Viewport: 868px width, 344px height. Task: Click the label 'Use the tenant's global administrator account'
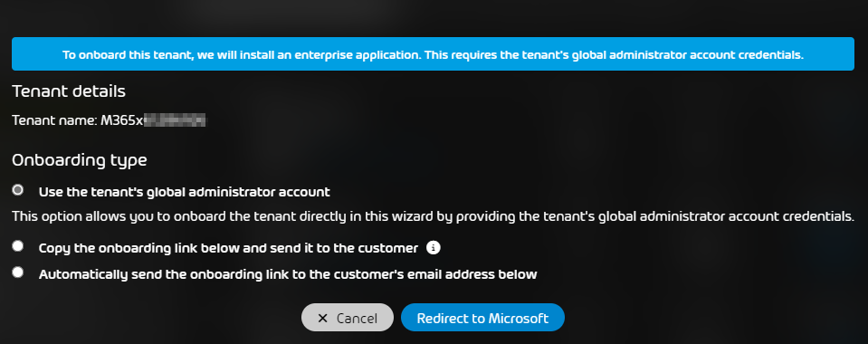tap(185, 192)
